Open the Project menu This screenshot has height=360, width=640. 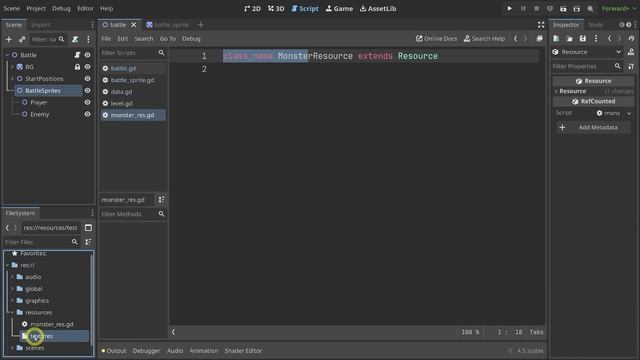36,8
